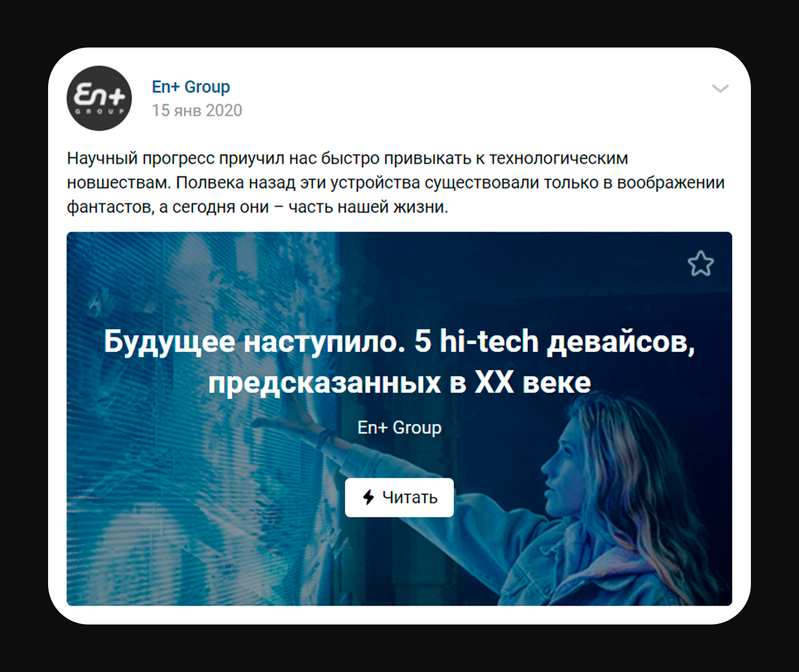This screenshot has height=672, width=799.
Task: Open the En+ Group round avatar logo
Action: [x=99, y=98]
